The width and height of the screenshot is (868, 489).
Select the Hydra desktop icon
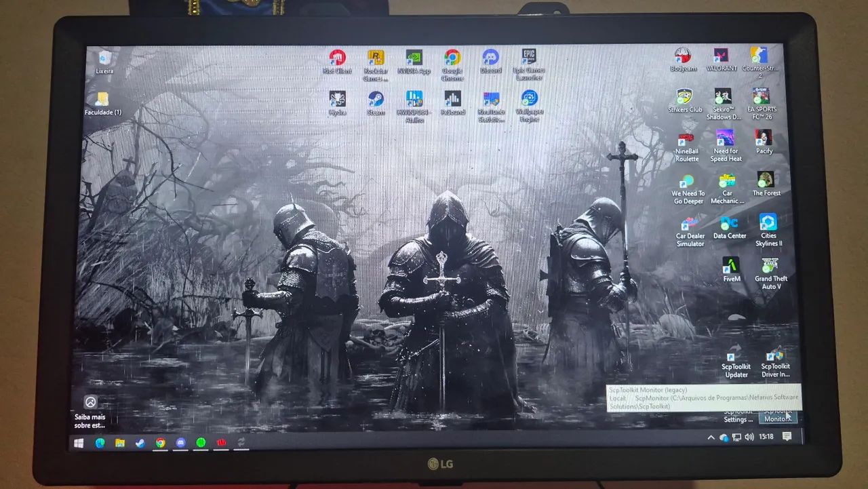[337, 103]
